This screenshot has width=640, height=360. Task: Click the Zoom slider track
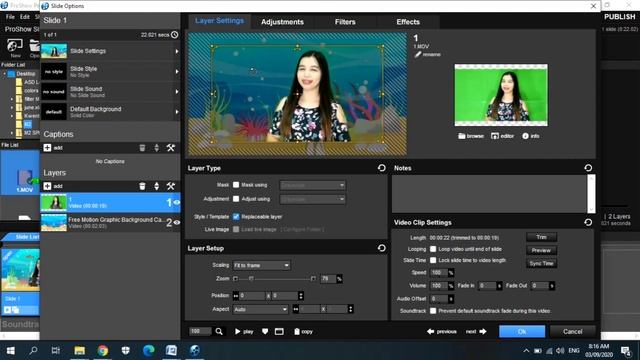click(274, 279)
